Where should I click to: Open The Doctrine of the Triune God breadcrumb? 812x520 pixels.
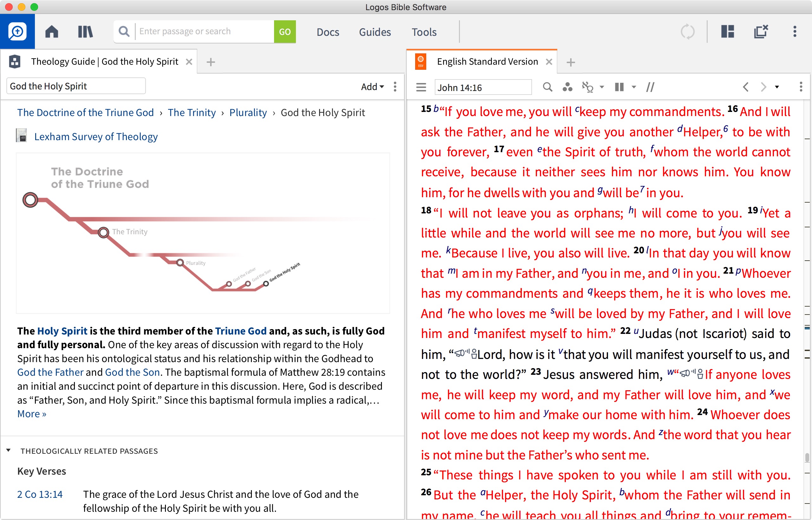coord(85,113)
